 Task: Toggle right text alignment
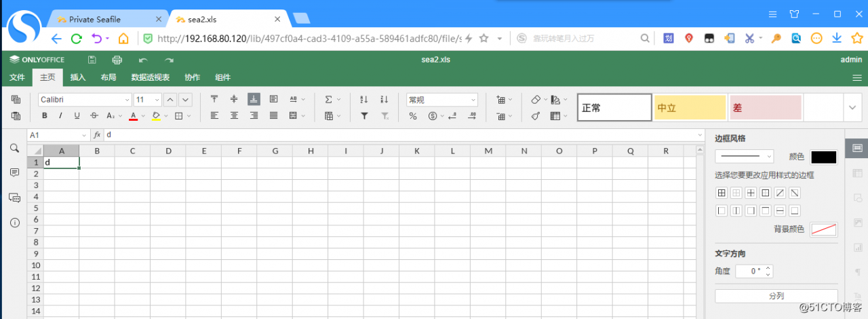pos(254,115)
